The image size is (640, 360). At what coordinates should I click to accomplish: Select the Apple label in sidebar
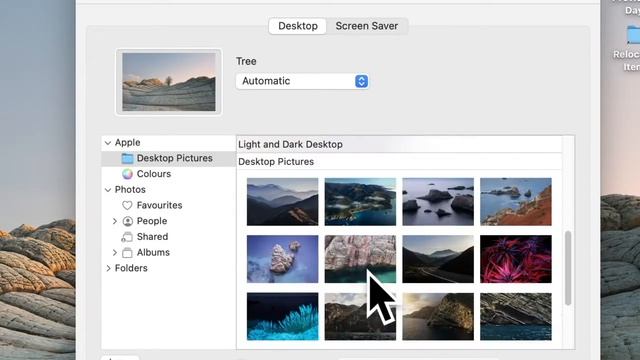click(x=127, y=143)
